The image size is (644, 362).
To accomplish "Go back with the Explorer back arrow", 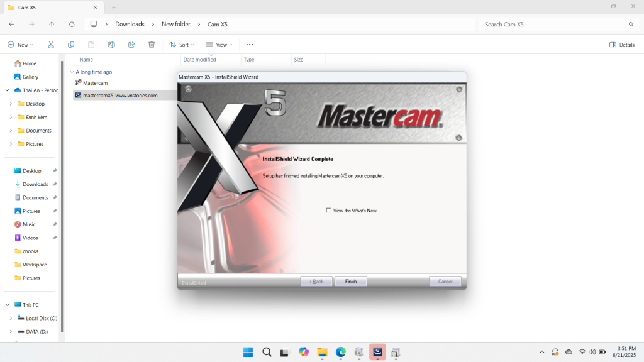I will (11, 25).
